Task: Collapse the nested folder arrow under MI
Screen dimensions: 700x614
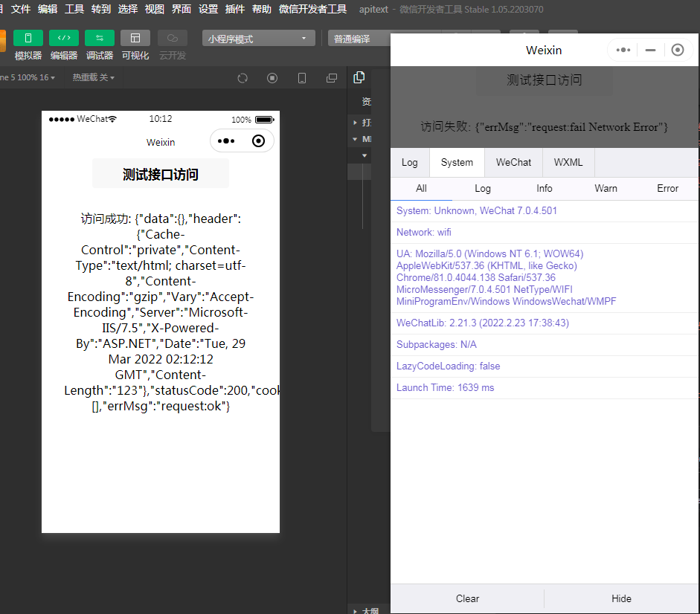Action: 365,156
